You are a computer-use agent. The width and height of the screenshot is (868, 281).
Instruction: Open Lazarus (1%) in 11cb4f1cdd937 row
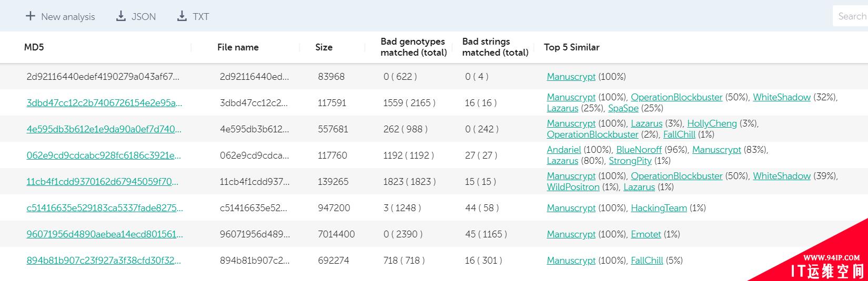click(639, 187)
